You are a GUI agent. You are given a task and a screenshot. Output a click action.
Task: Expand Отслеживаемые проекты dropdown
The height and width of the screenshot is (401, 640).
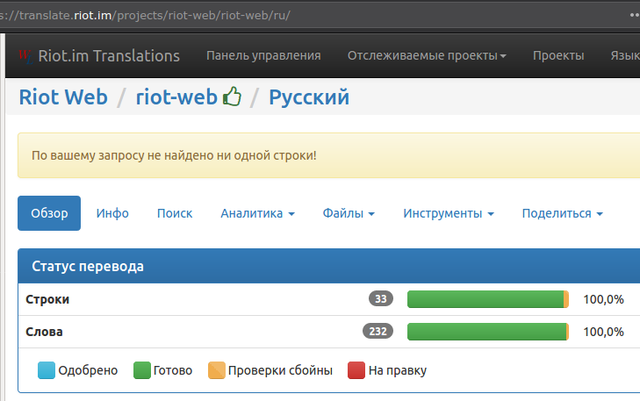(x=427, y=56)
